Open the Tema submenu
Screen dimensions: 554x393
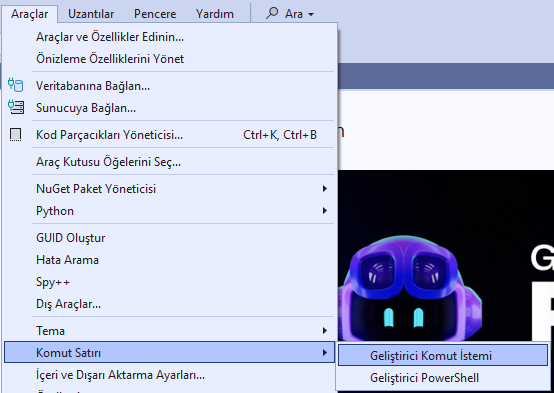pos(169,331)
